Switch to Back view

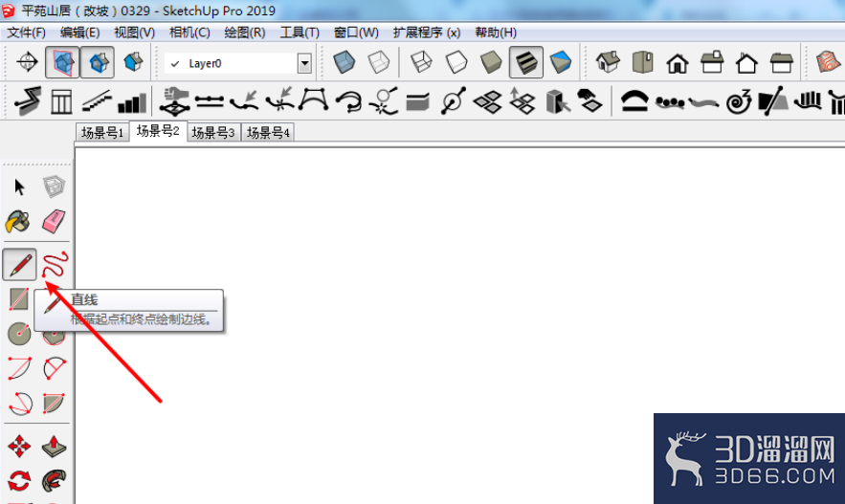coord(747,63)
